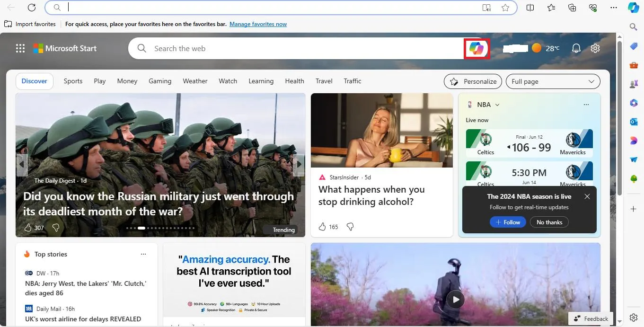644x327 pixels.
Task: Open Microsoft Start page settings gear
Action: pos(595,48)
